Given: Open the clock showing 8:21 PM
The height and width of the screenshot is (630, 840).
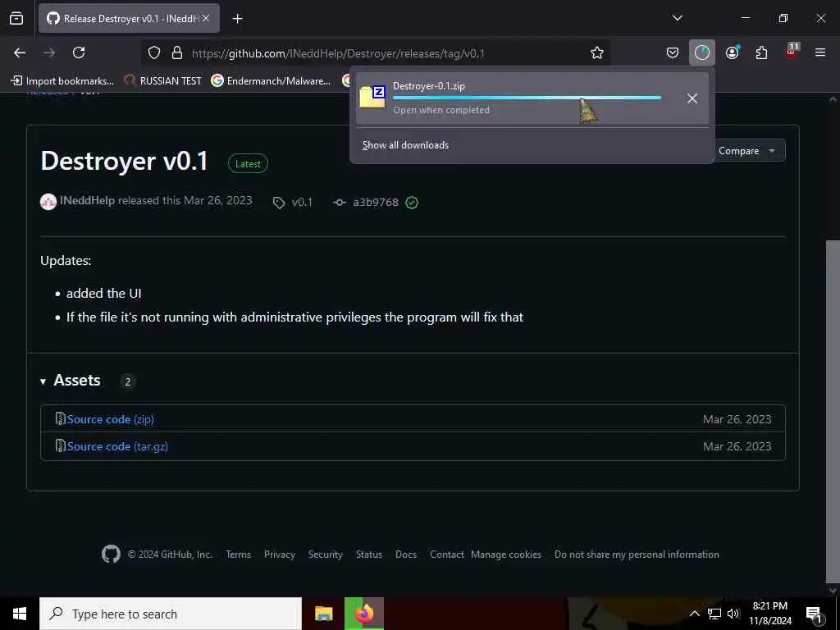Looking at the screenshot, I should [x=769, y=614].
